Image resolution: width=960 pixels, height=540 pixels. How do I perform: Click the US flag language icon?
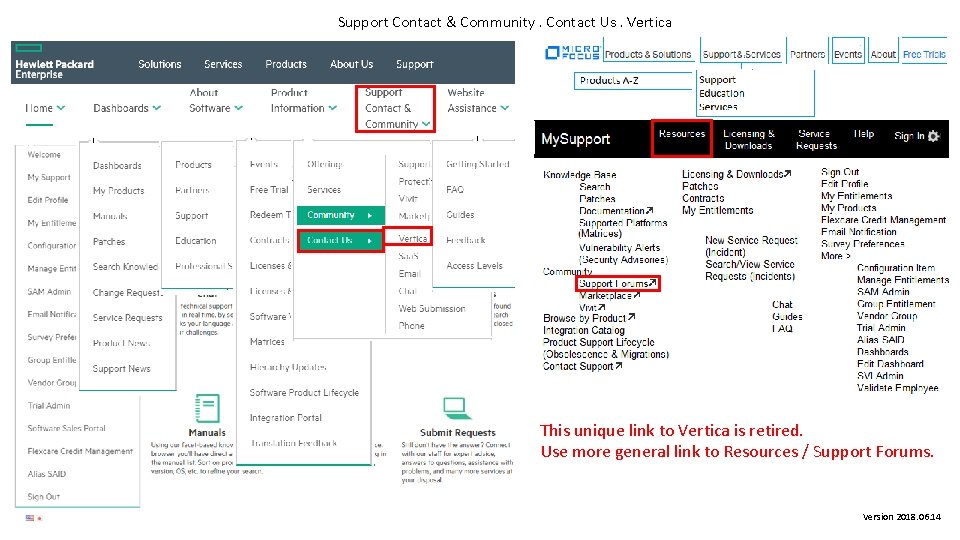click(x=30, y=518)
